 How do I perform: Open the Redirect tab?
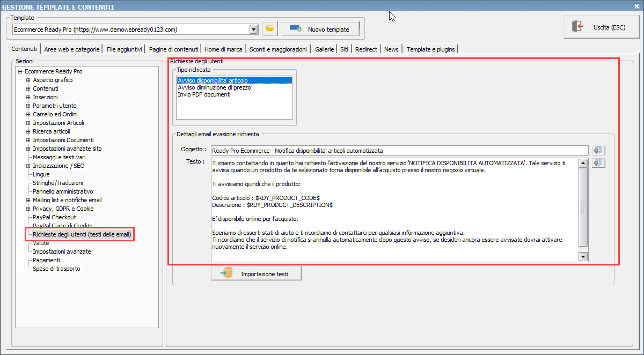click(366, 49)
